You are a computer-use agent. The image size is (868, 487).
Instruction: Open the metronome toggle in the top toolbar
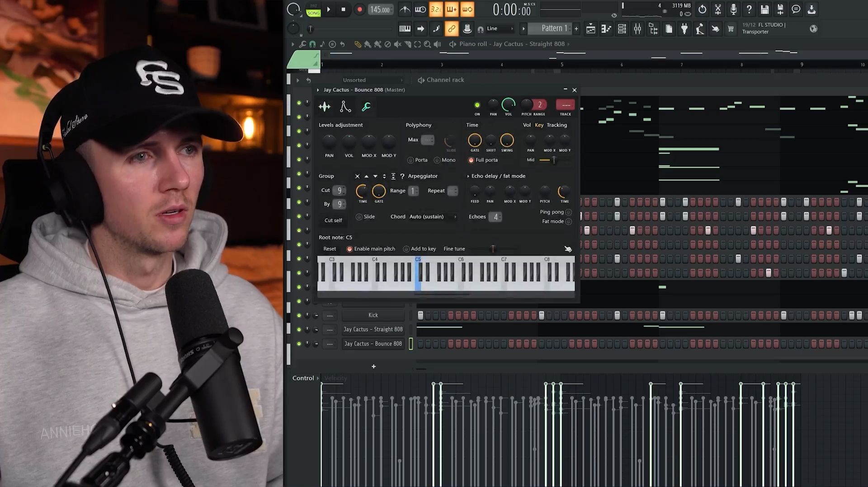click(405, 9)
